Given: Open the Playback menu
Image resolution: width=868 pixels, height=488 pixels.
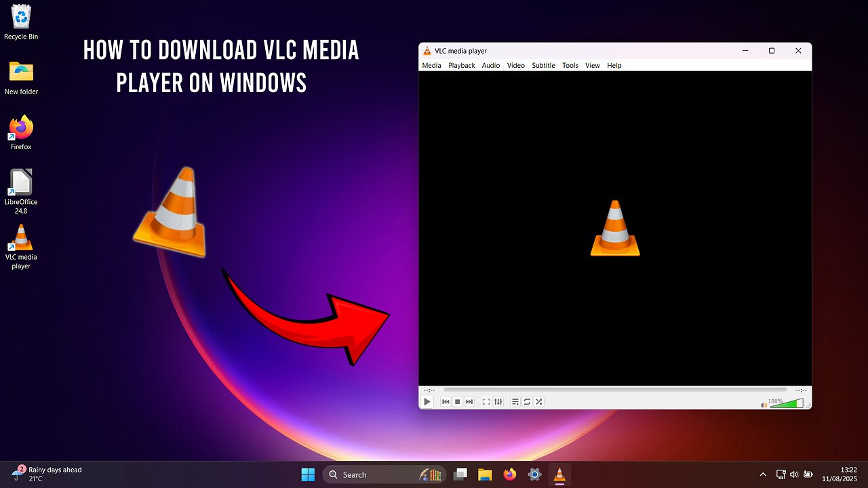Looking at the screenshot, I should (462, 66).
